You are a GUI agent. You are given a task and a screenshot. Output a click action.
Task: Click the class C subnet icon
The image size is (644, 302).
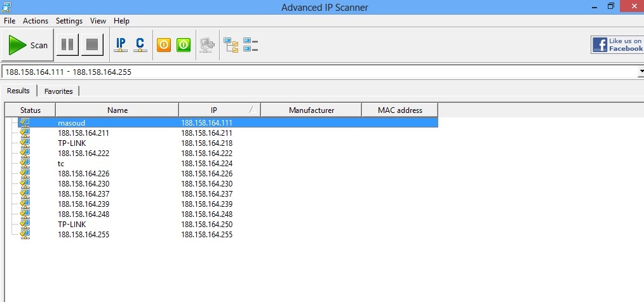[x=140, y=44]
